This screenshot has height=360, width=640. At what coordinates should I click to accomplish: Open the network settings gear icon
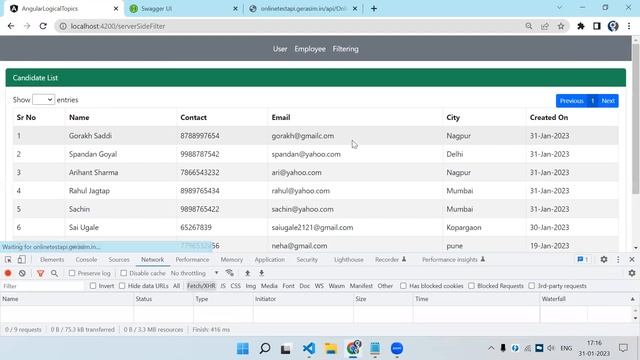(632, 273)
